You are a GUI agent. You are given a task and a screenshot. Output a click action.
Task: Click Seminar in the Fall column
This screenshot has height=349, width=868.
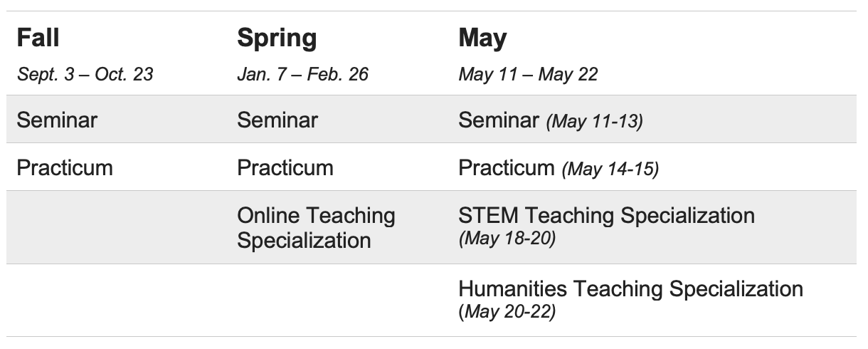(x=57, y=120)
